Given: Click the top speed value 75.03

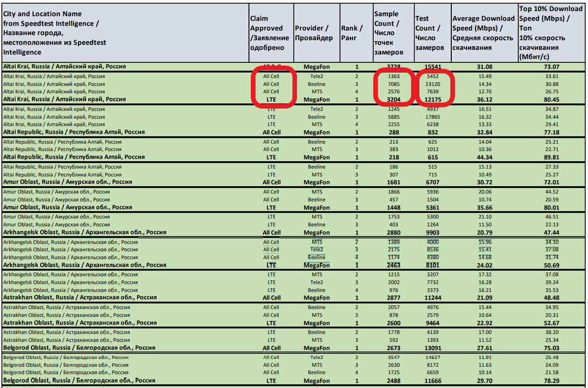Looking at the screenshot, I should click(x=551, y=348).
